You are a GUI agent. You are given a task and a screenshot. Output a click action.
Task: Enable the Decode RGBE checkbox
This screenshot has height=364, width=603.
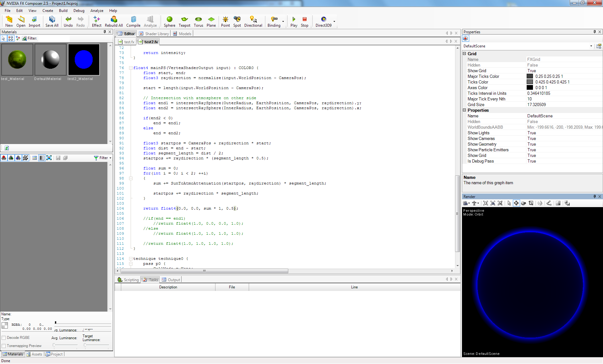coord(4,338)
